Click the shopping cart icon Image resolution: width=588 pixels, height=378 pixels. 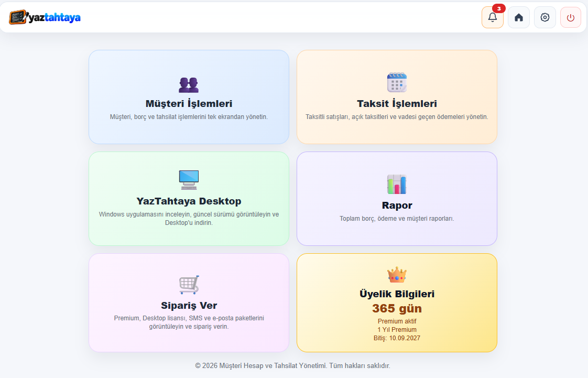point(189,285)
